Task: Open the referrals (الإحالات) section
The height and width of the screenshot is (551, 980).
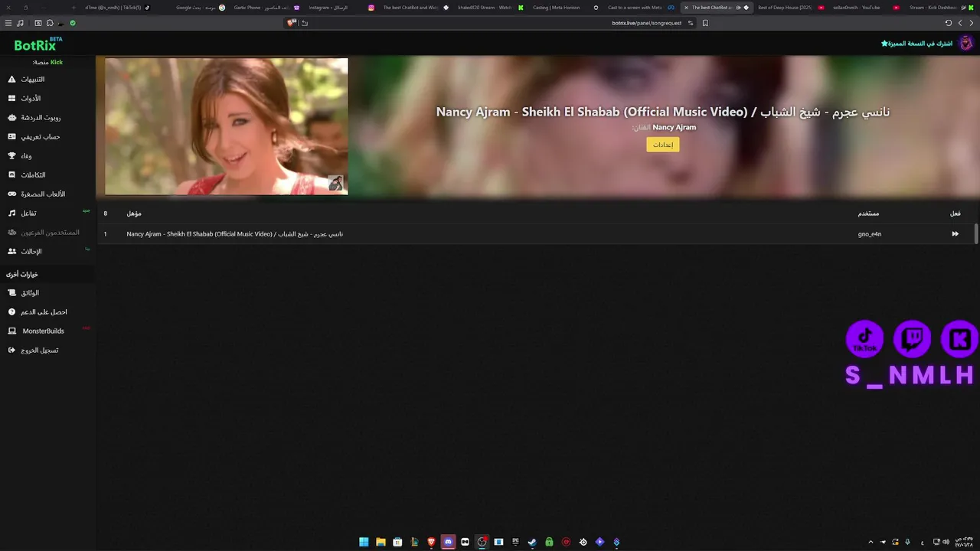Action: pos(25,252)
